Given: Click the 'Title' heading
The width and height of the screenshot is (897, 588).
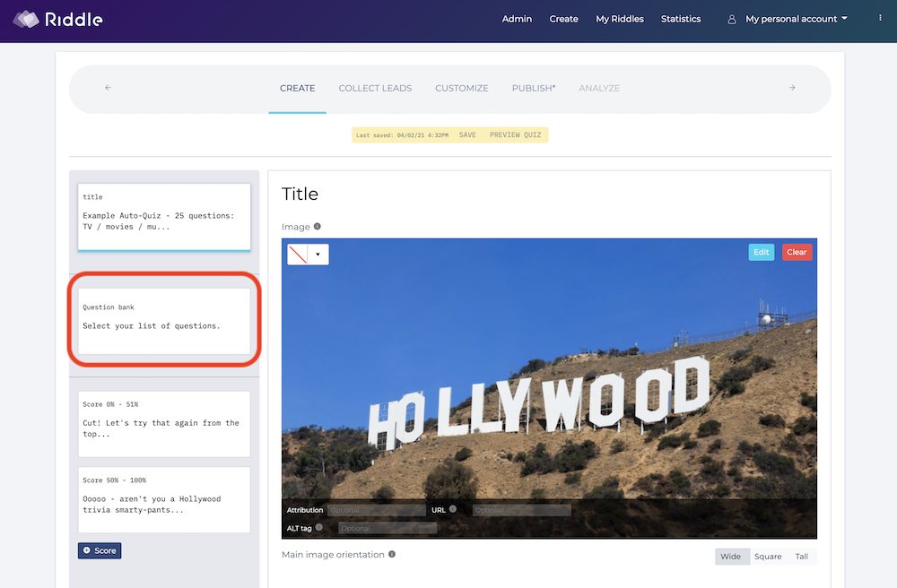Looking at the screenshot, I should (x=300, y=194).
